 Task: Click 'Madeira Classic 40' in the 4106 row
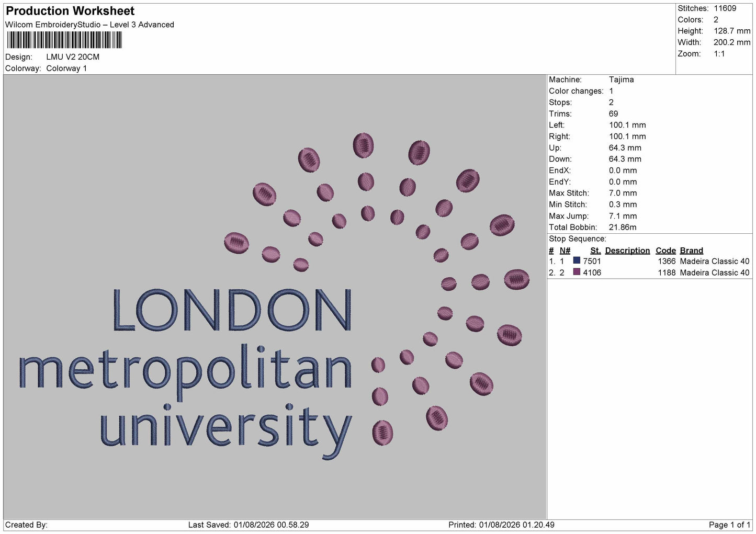click(x=714, y=273)
